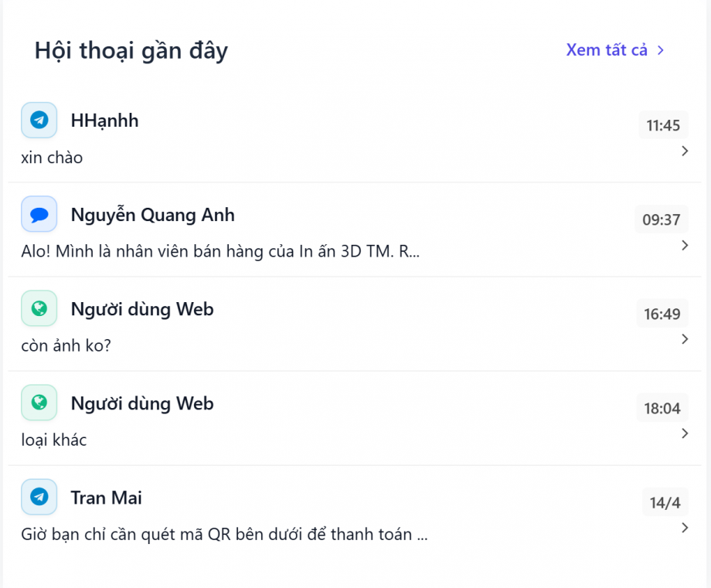Click the arrow next to Xem tất cả
The height and width of the screenshot is (588, 711).
pos(661,50)
